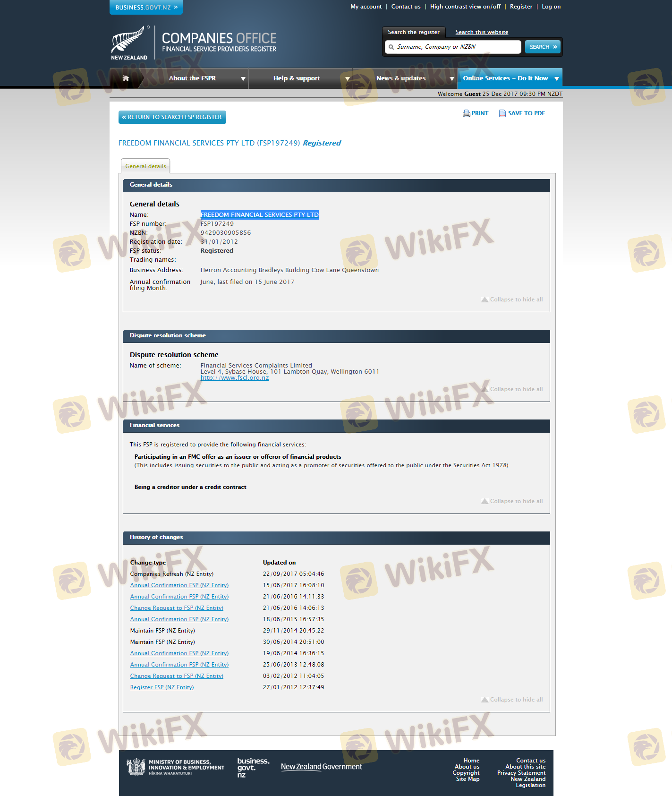Open the New Zealand Legislation footer link
Viewport: 672px width, 796px height.
click(x=528, y=782)
